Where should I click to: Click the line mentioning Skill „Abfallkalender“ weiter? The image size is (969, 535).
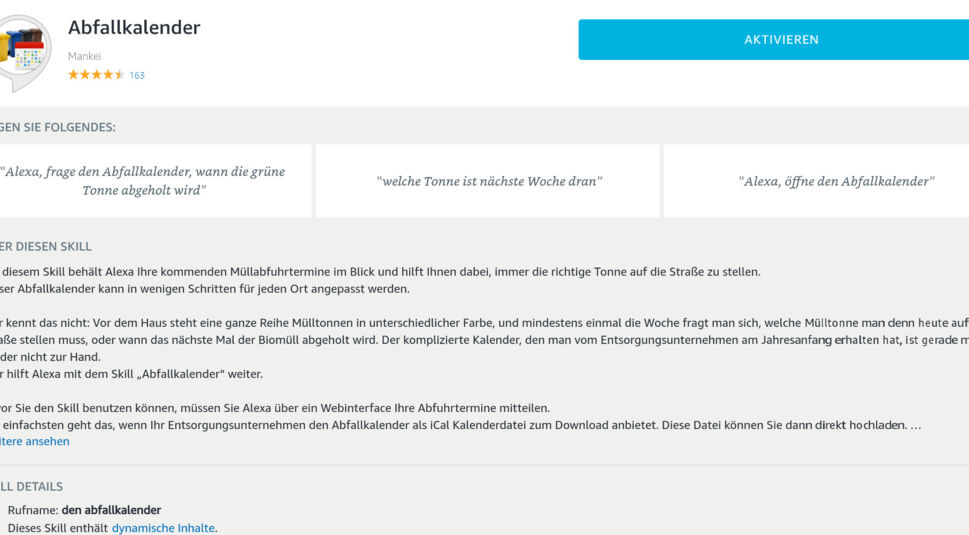[x=132, y=374]
